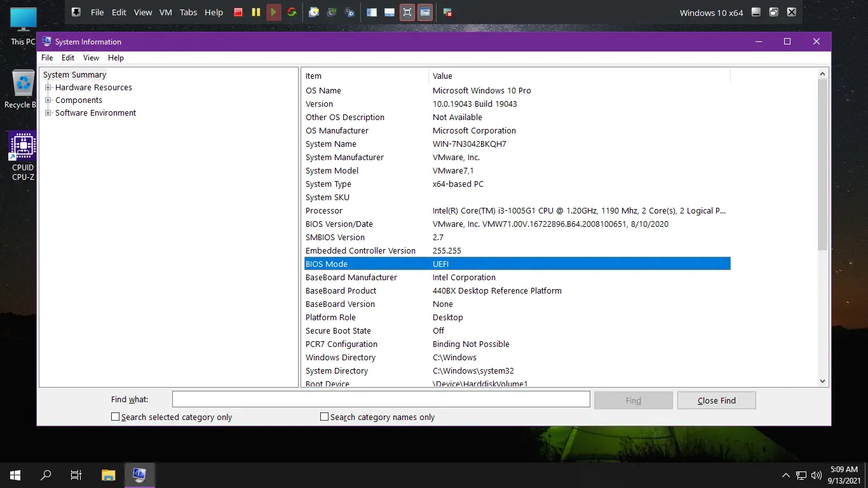Select the Processor row

[517, 210]
